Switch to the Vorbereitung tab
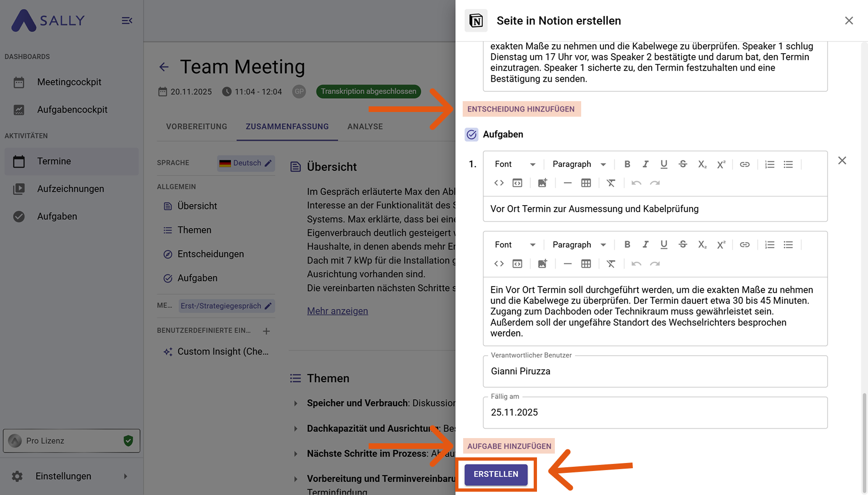The width and height of the screenshot is (868, 495). pos(197,127)
